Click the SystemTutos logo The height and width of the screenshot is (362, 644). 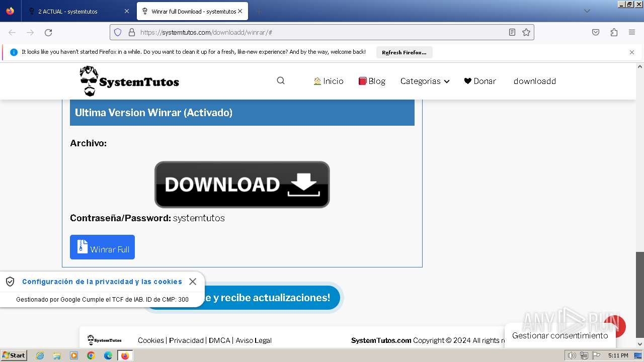129,81
